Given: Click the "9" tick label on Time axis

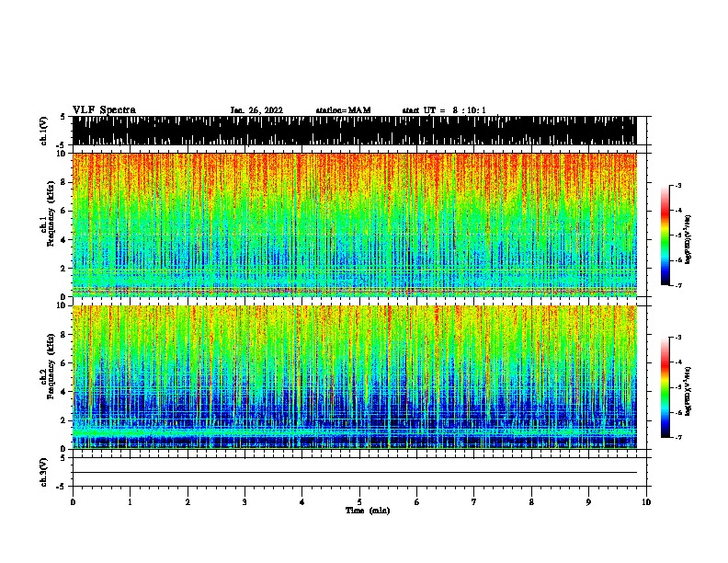Looking at the screenshot, I should pyautogui.click(x=588, y=501).
